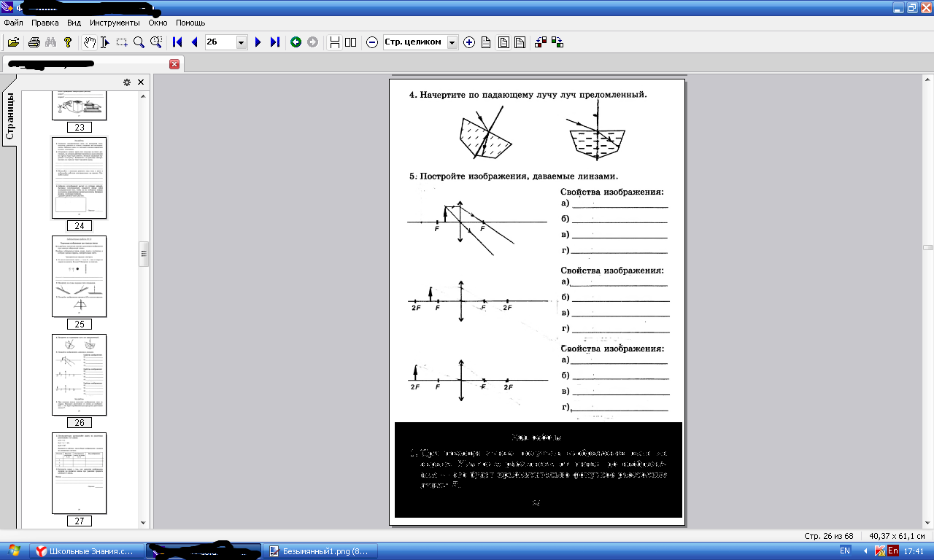Image resolution: width=934 pixels, height=560 pixels.
Task: Open the zoom level dropdown arrow
Action: tap(452, 42)
